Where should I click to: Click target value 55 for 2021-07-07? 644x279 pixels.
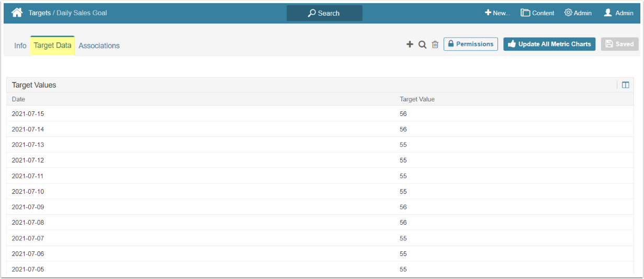[403, 238]
